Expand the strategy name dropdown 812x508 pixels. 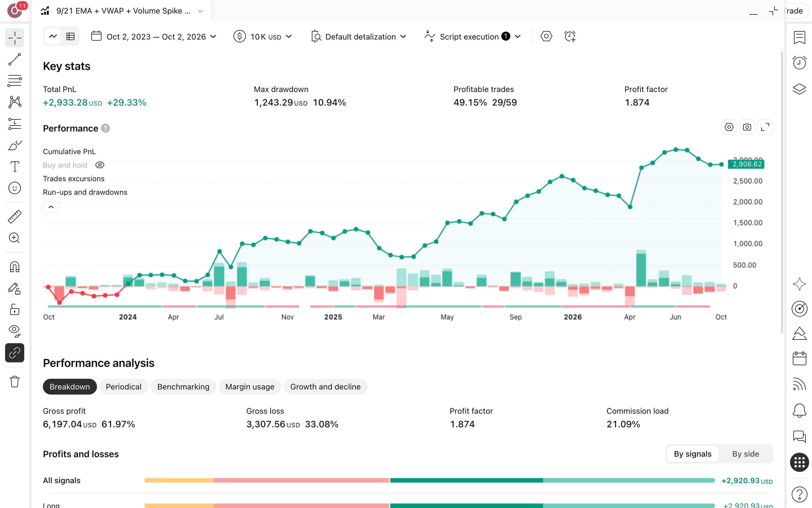click(200, 11)
